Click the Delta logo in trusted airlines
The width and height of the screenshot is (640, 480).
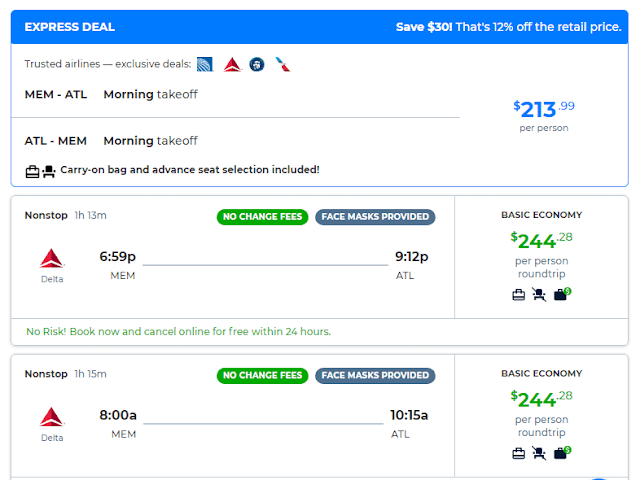233,64
